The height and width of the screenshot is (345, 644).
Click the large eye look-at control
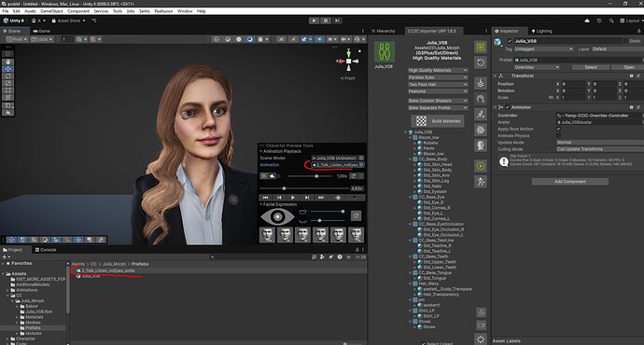click(277, 216)
